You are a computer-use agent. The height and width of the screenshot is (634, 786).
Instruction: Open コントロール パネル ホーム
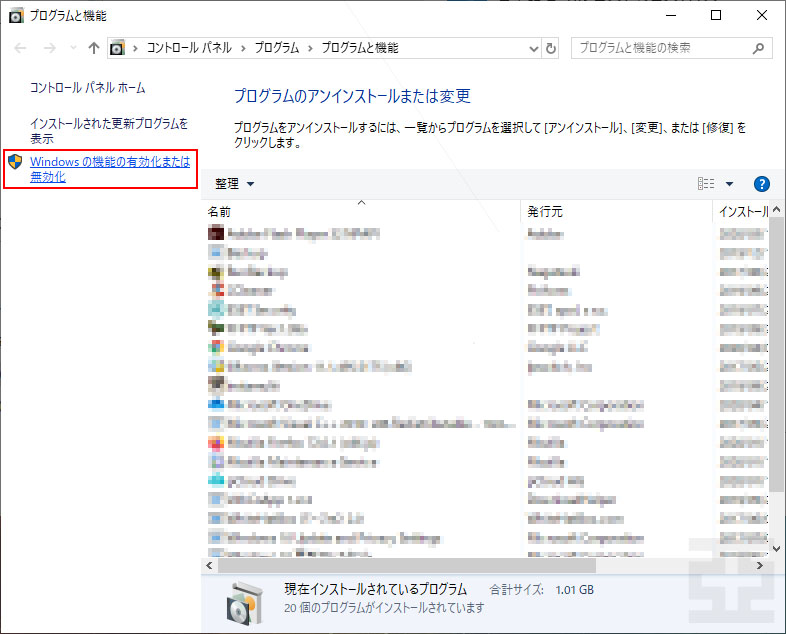coord(88,88)
